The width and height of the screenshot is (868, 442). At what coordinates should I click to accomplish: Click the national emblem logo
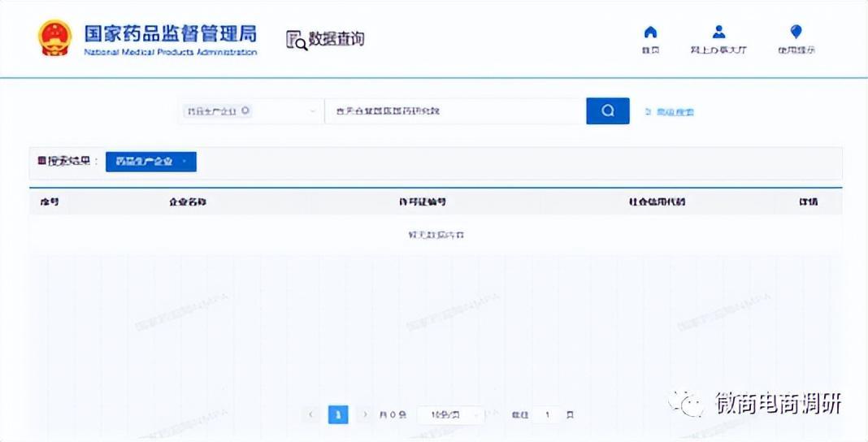click(55, 38)
